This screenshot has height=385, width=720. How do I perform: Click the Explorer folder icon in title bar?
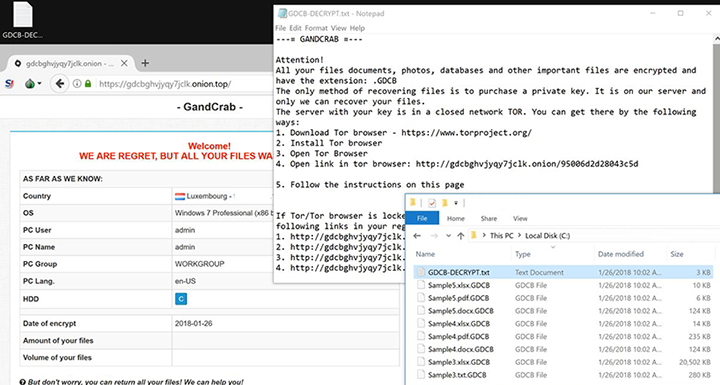pos(413,202)
